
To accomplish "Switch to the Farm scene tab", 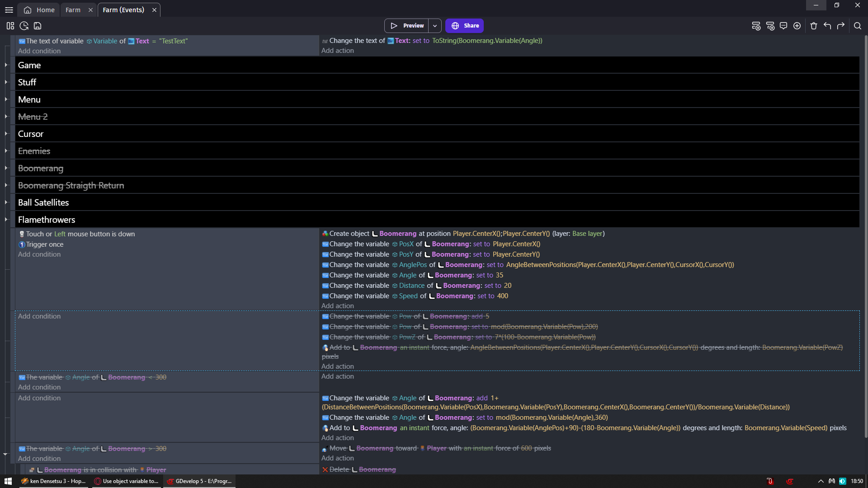I will point(73,10).
